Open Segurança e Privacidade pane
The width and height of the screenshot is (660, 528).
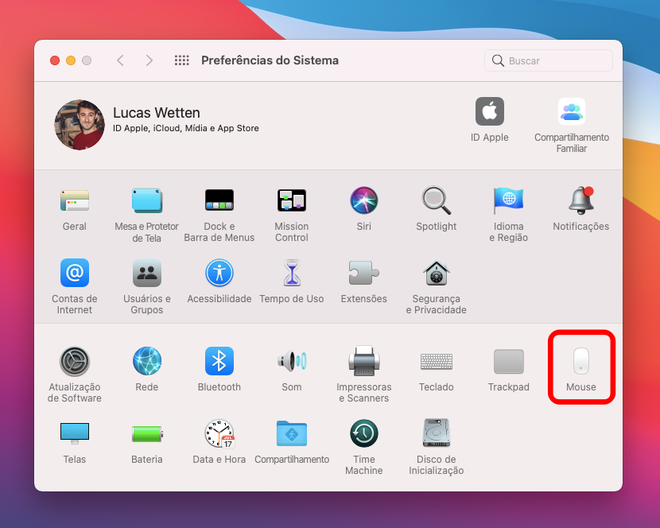436,273
